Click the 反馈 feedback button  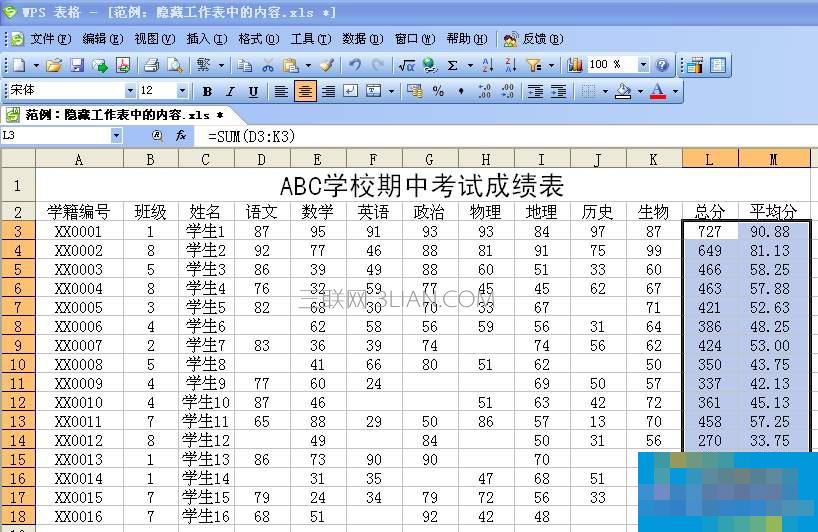point(533,39)
